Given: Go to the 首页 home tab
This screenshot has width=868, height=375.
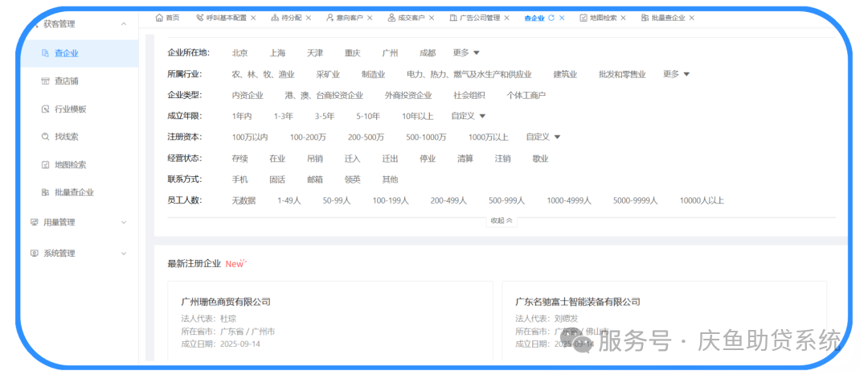Looking at the screenshot, I should [x=168, y=18].
